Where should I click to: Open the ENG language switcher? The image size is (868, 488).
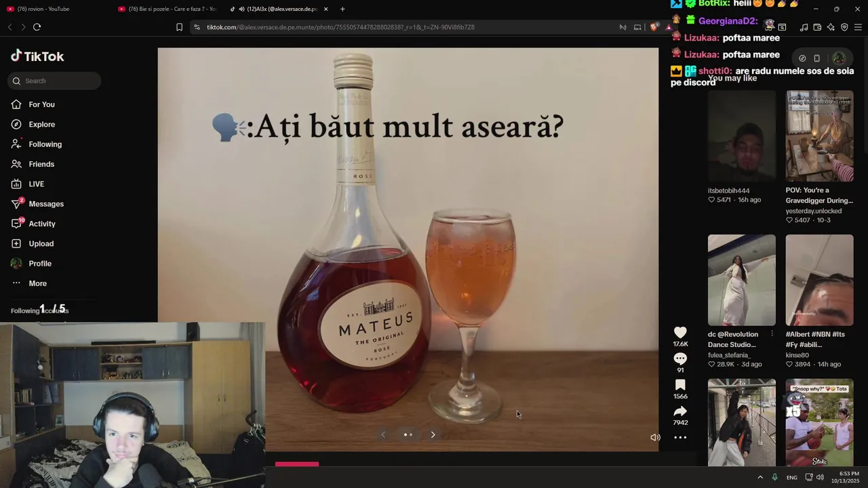[792, 478]
